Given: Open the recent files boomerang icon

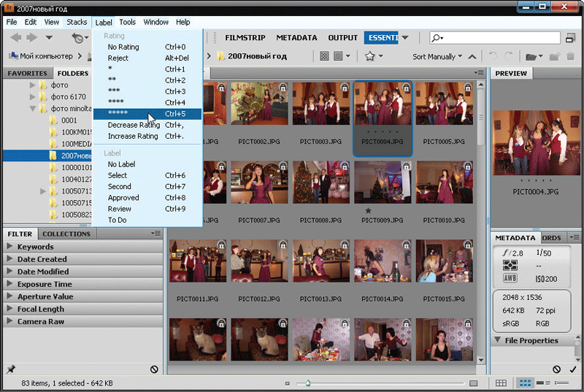Looking at the screenshot, I should 77,38.
